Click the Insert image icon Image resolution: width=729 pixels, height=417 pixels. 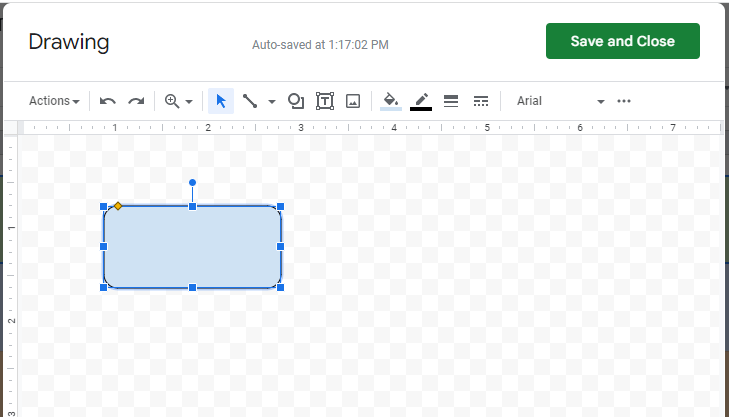coord(352,101)
